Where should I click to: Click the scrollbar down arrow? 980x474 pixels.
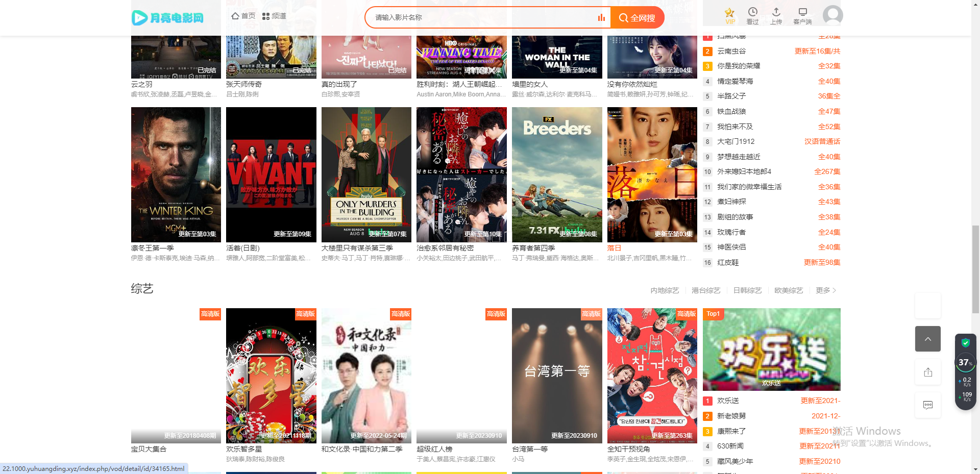point(975,469)
